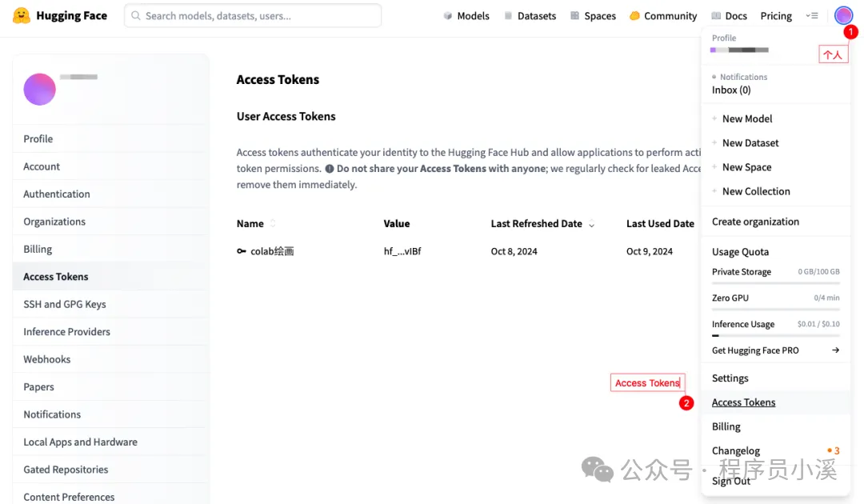Open Inbox (0) notifications

click(731, 90)
